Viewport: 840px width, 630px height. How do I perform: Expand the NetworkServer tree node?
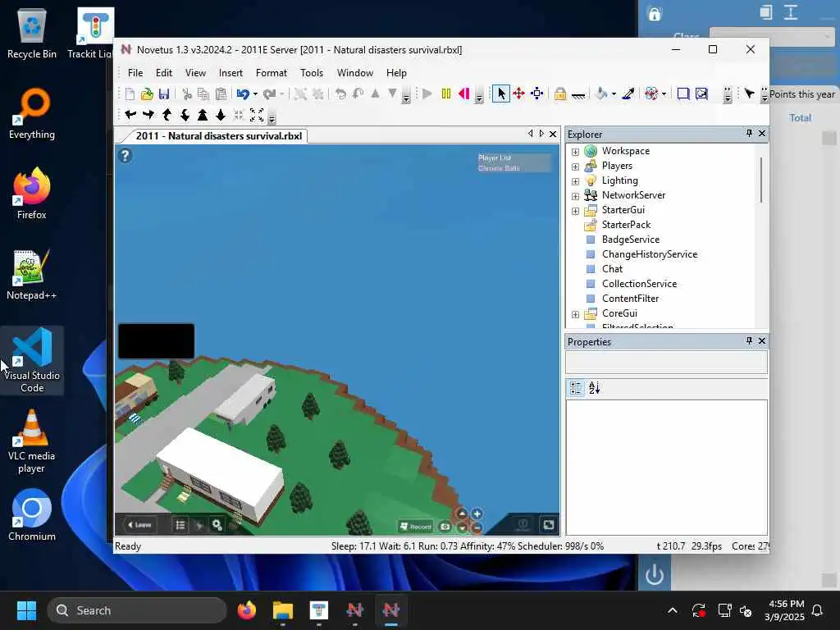click(x=575, y=196)
